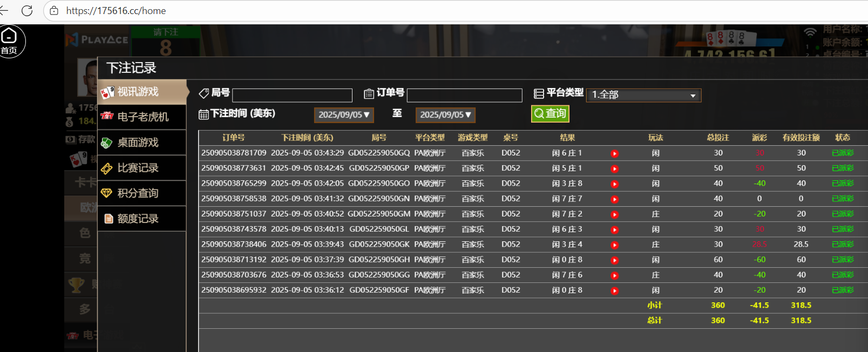Click the clipboard icon next to 订单号
This screenshot has height=352, width=868.
[x=369, y=94]
